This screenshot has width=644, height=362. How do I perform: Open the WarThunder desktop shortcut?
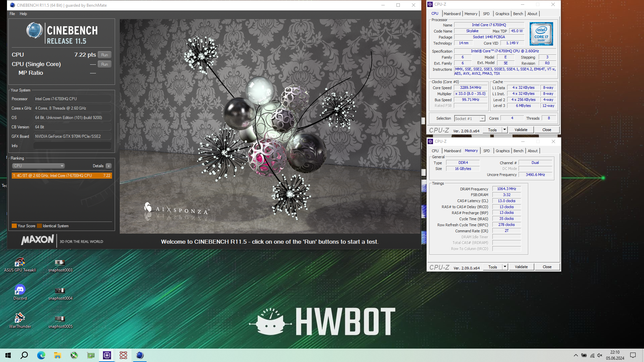pyautogui.click(x=20, y=321)
